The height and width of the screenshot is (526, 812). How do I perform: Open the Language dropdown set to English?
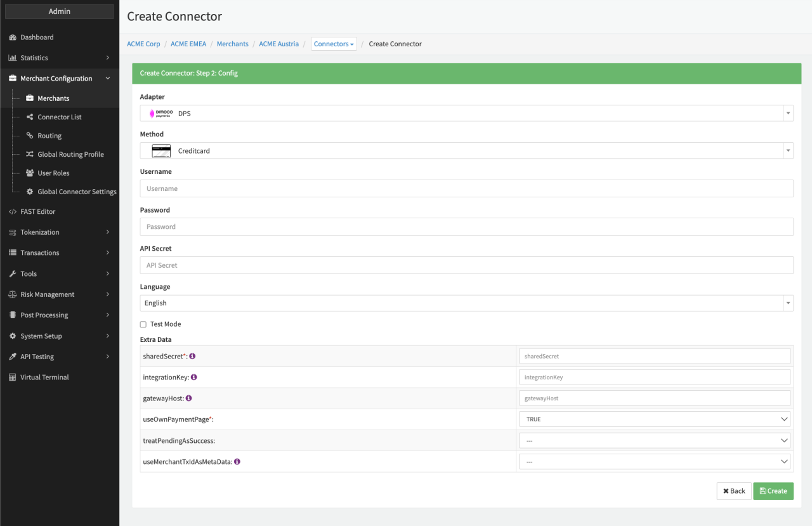(466, 303)
